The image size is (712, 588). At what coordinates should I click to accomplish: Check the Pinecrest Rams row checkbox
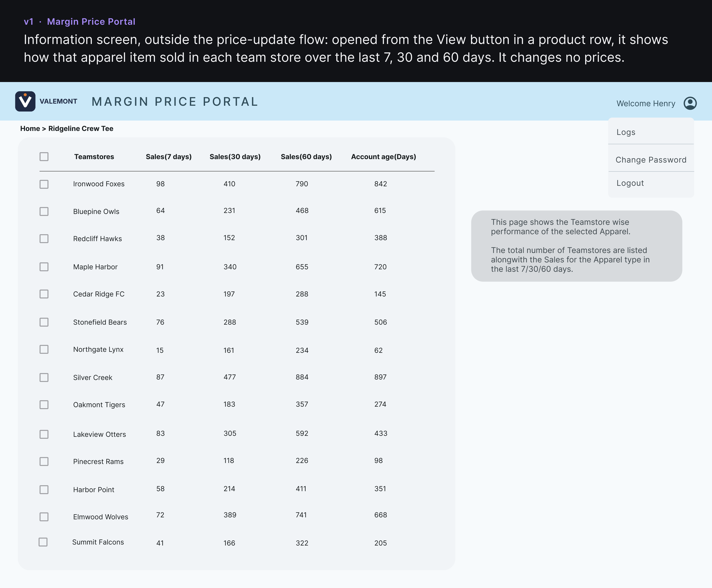pos(44,462)
